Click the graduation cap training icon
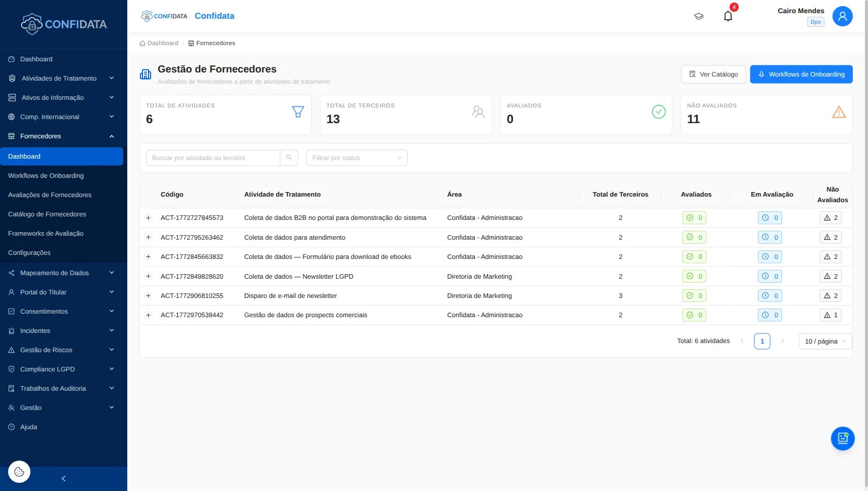 tap(698, 16)
